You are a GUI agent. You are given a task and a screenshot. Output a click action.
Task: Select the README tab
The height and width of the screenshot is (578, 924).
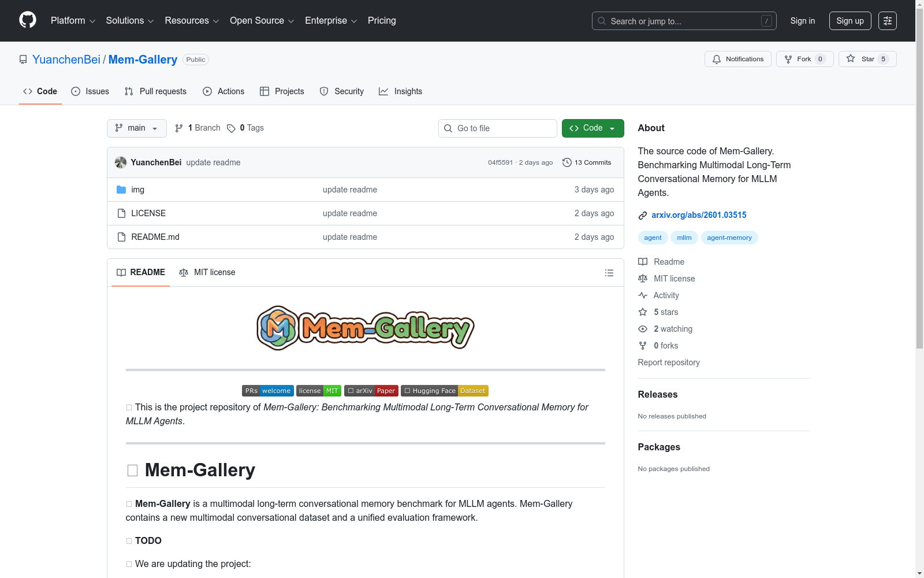click(141, 272)
